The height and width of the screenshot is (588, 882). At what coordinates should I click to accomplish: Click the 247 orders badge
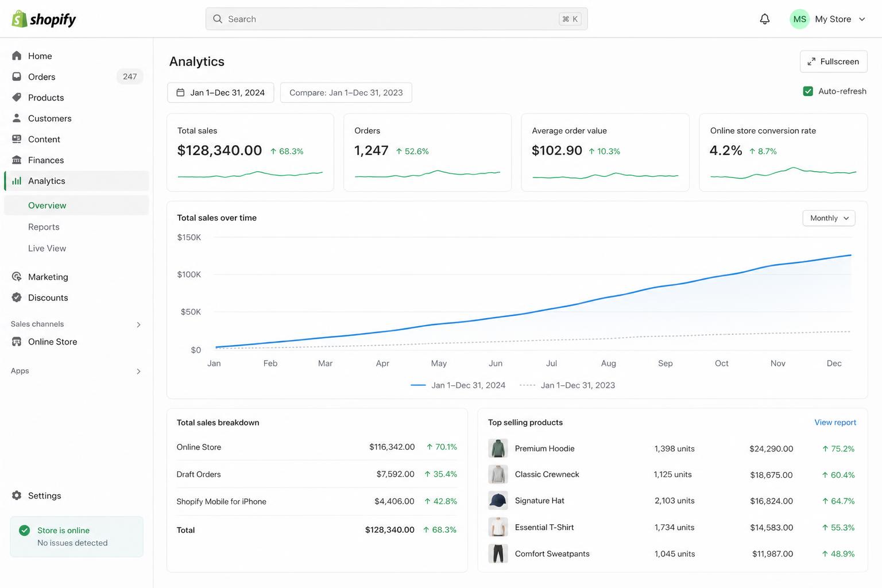[130, 76]
